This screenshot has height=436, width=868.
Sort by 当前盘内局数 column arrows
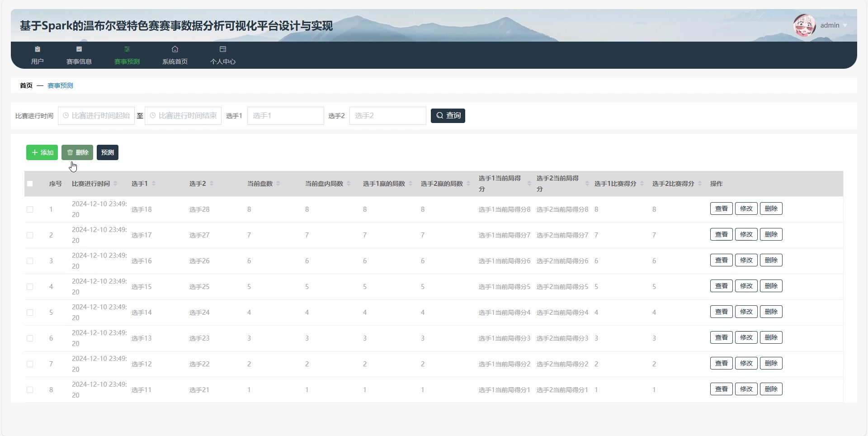349,183
